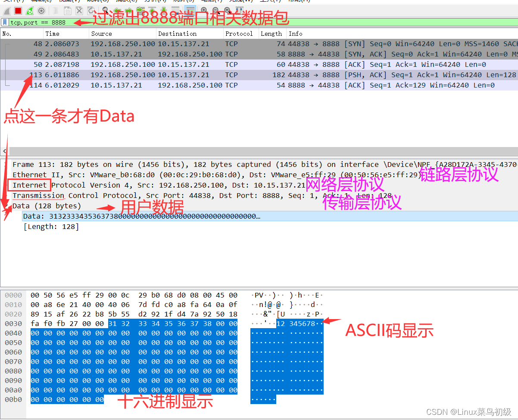Click the find packet magnifier icon
The width and height of the screenshot is (518, 420).
point(106,9)
